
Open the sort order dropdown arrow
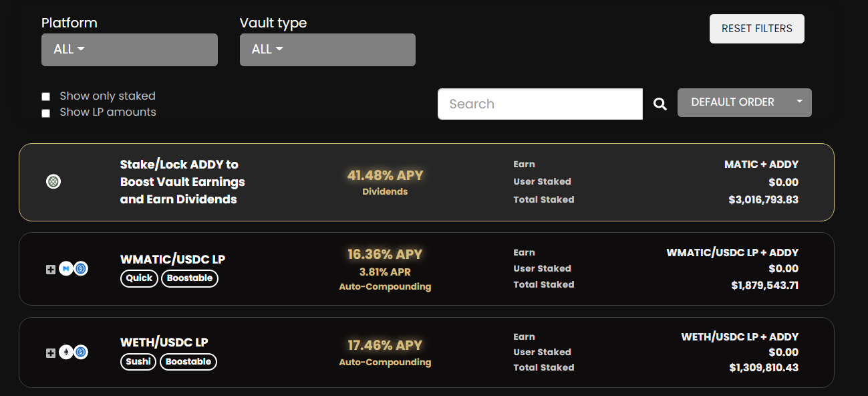point(799,102)
